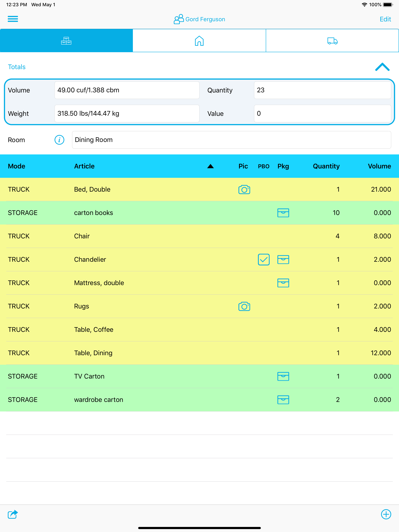Image resolution: width=399 pixels, height=532 pixels.
Task: Open camera picture for Rugs
Action: (244, 306)
